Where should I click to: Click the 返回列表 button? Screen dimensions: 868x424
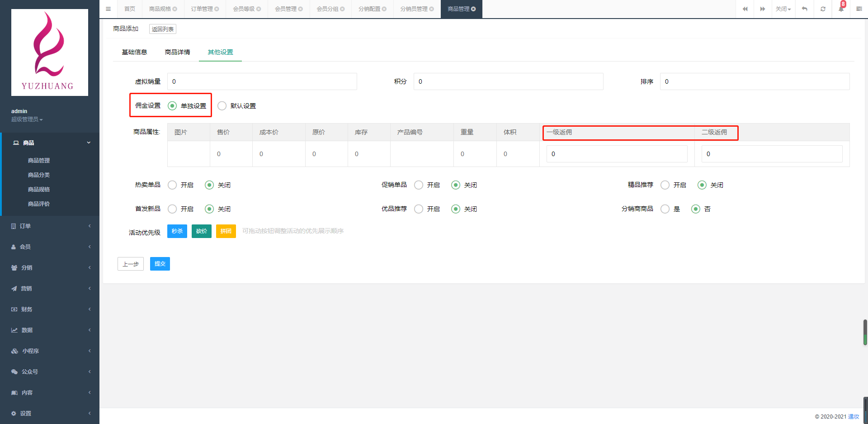[163, 29]
